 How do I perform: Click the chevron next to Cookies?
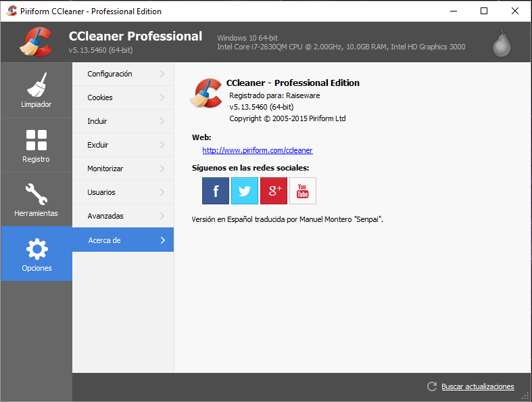162,97
